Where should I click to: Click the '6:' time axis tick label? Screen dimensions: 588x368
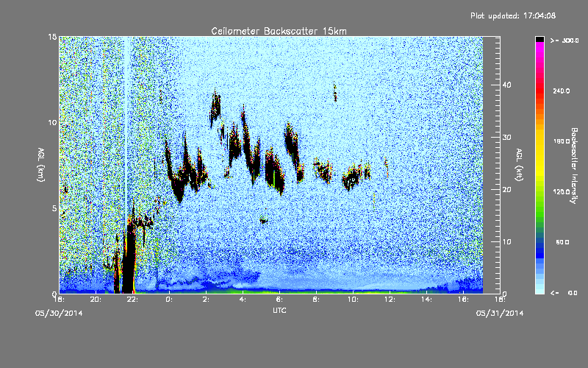pos(280,300)
